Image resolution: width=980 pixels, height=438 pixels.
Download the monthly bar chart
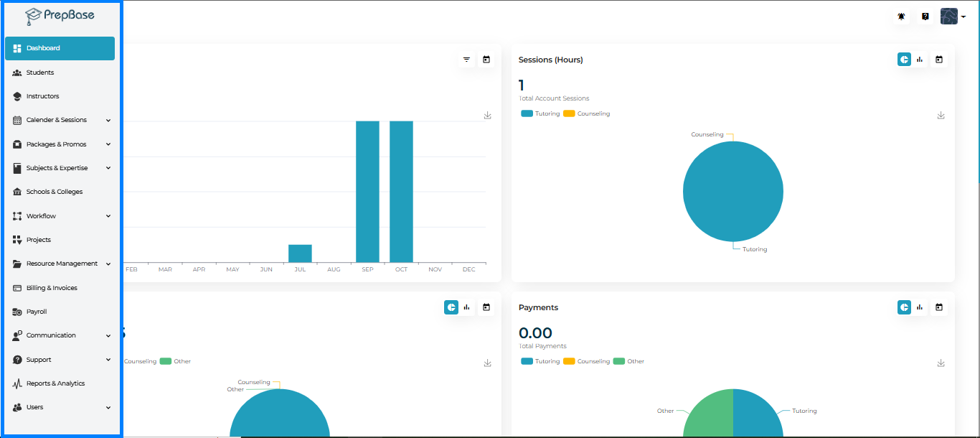pos(487,116)
